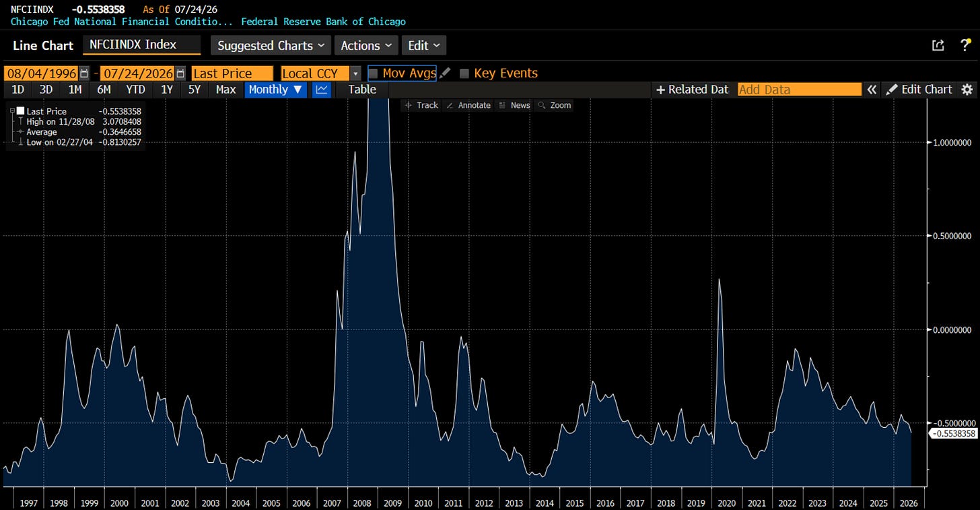The image size is (980, 510).
Task: Open the Actions dropdown menu
Action: (366, 45)
